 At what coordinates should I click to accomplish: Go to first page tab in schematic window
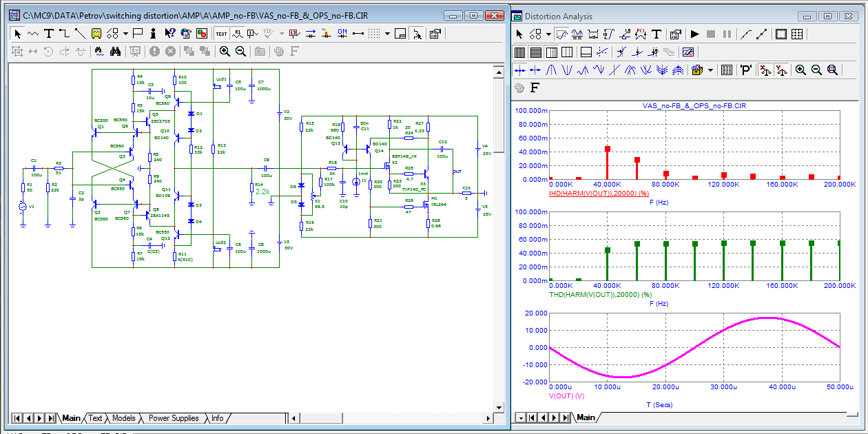tap(17, 418)
